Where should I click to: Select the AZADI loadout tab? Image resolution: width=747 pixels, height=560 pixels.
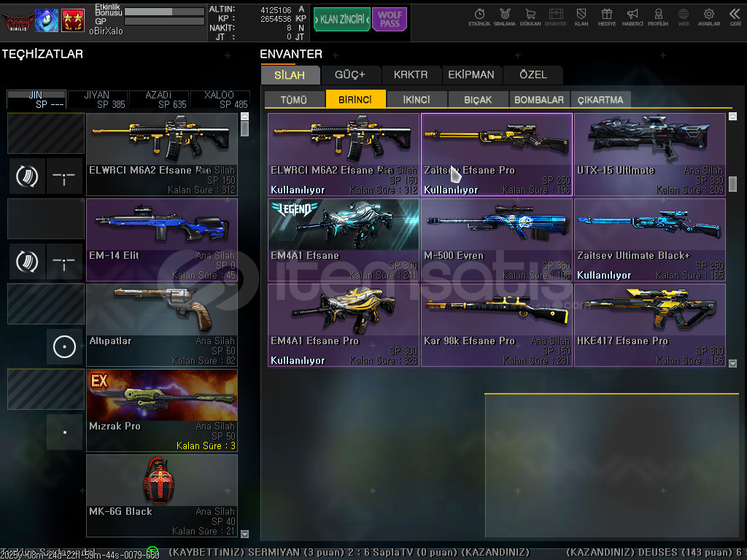(x=159, y=99)
